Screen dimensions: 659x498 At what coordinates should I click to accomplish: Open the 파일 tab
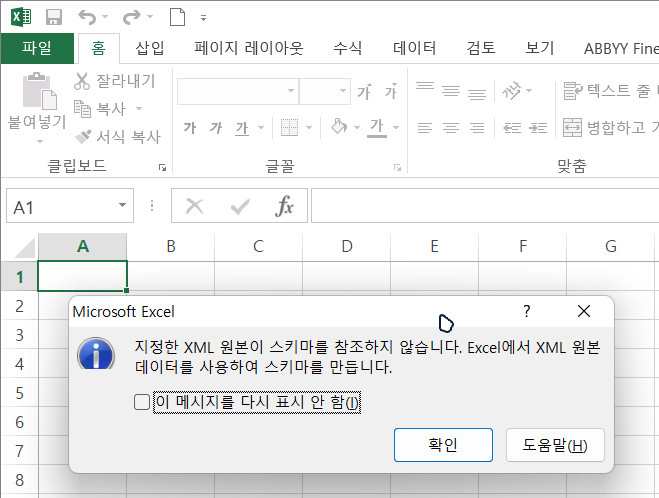(37, 48)
